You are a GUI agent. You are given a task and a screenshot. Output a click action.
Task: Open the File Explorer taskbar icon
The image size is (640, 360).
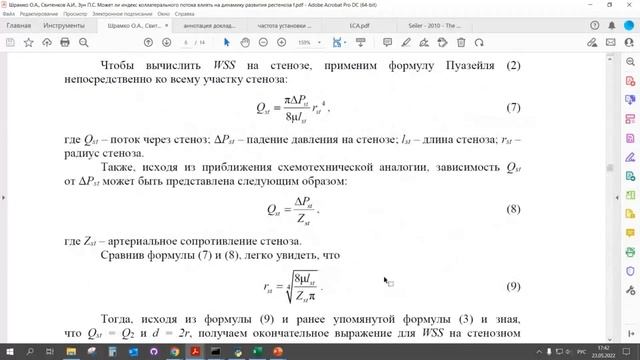pyautogui.click(x=71, y=351)
